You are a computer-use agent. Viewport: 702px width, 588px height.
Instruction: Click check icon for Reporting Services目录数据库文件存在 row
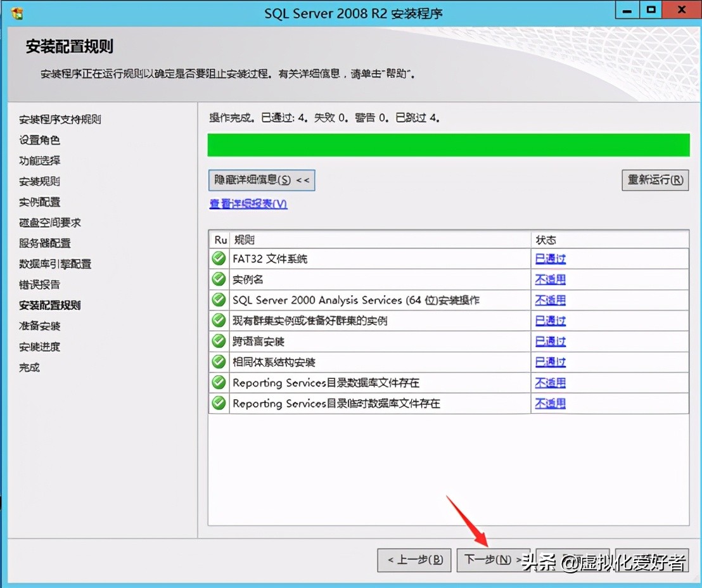(x=219, y=383)
